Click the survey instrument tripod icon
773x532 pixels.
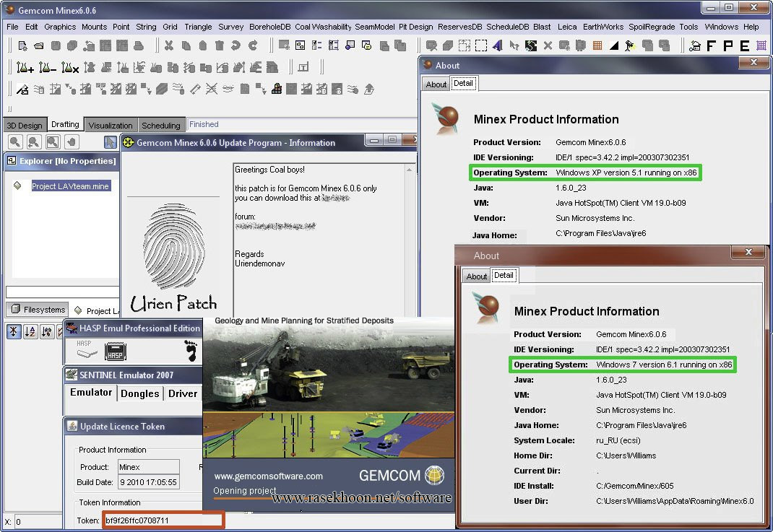pos(629,45)
